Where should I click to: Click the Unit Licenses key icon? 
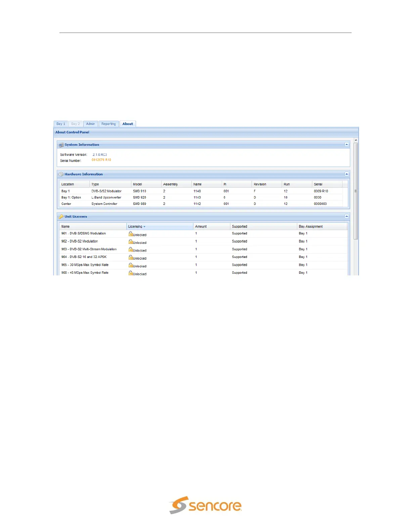pos(61,217)
